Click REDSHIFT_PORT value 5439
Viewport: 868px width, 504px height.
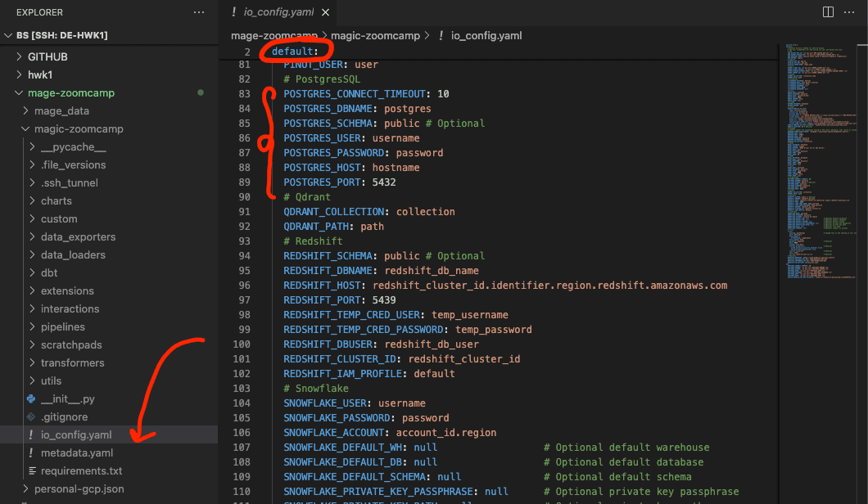(x=383, y=299)
